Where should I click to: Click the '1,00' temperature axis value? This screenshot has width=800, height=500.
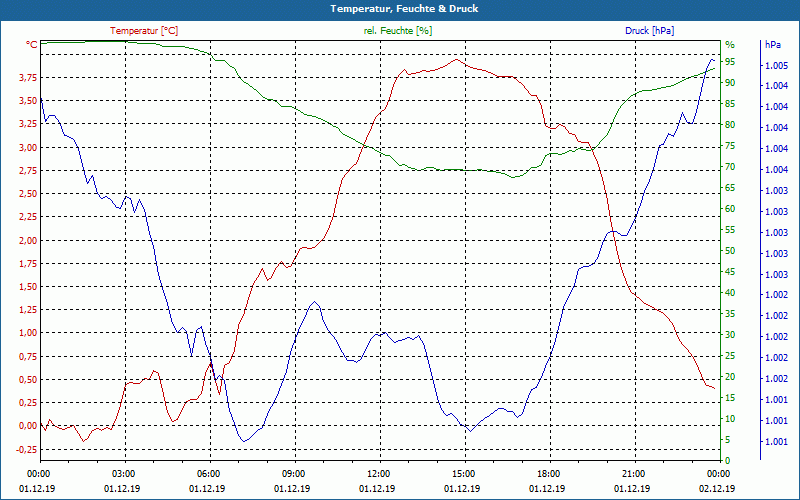pyautogui.click(x=28, y=333)
